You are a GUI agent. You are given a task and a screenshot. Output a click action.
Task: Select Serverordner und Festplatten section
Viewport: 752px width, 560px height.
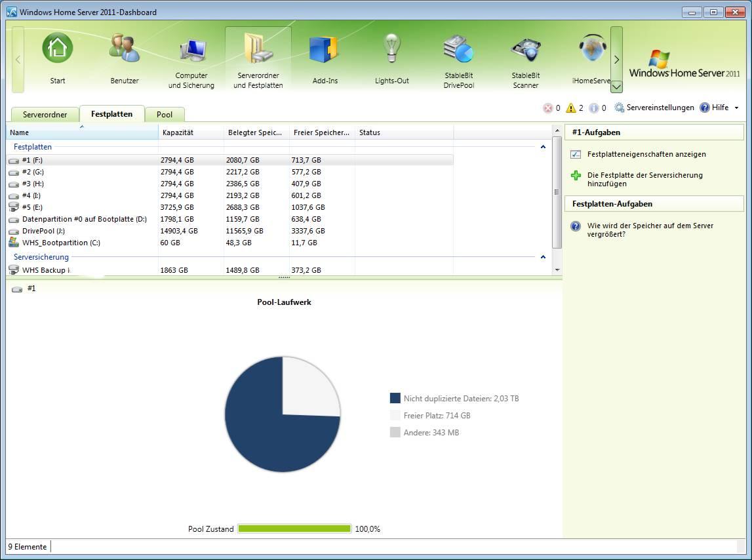coord(258,58)
